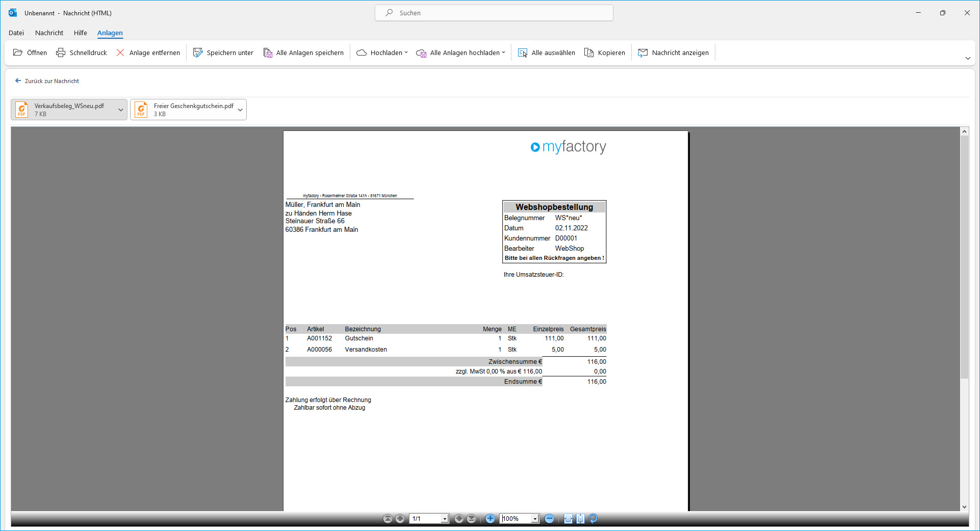This screenshot has height=531, width=980.
Task: Jump to last page in PDF viewer
Action: (x=472, y=519)
